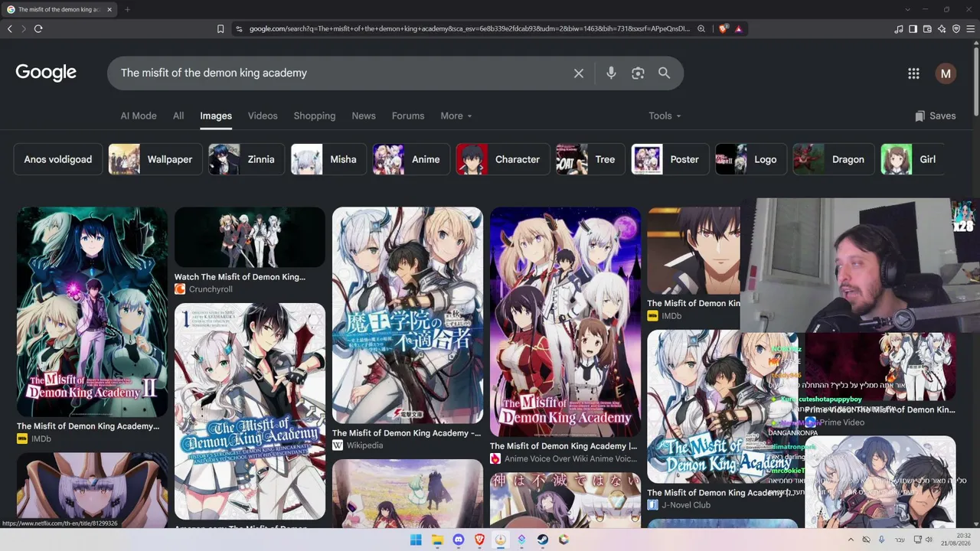Bookmark this page using the bookmark icon
The width and height of the screenshot is (980, 551).
pos(220,29)
